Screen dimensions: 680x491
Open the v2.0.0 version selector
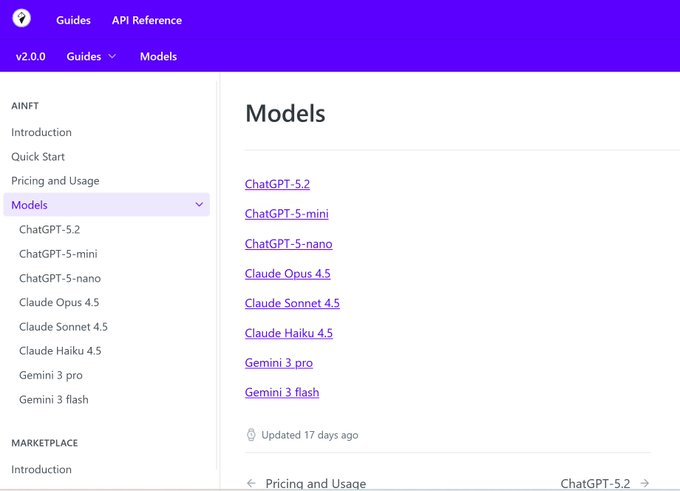(30, 56)
